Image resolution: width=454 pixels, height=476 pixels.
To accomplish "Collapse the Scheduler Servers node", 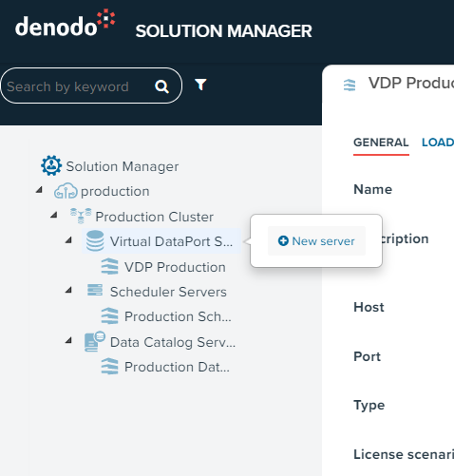I will (68, 290).
